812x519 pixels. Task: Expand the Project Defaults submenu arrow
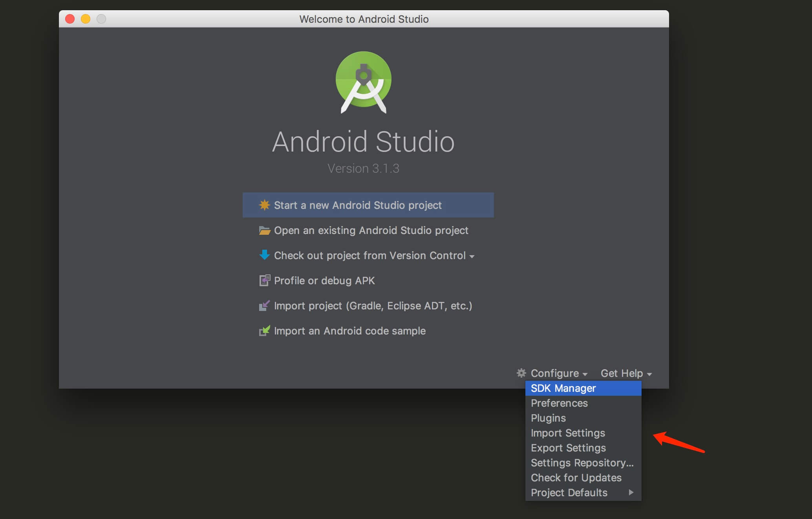point(631,492)
